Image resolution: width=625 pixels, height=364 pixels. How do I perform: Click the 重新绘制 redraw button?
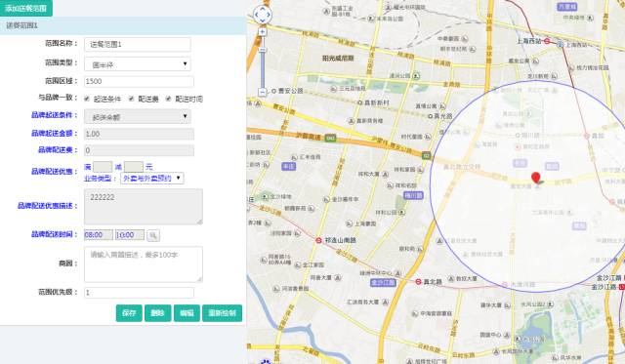(222, 313)
